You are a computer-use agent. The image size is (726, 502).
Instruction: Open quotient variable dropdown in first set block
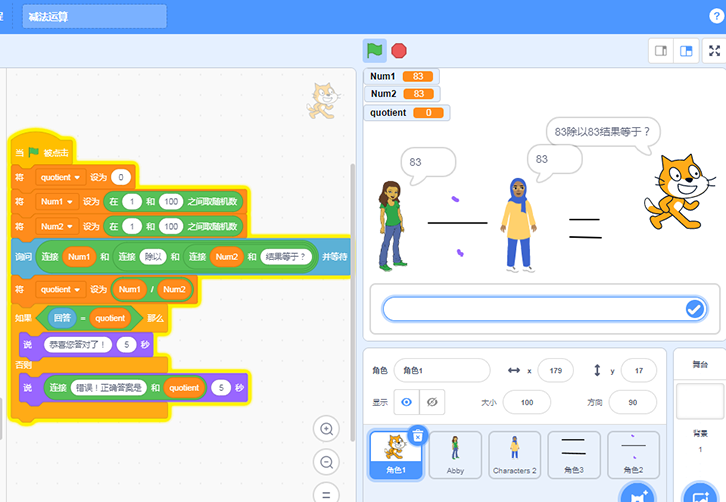click(x=59, y=177)
